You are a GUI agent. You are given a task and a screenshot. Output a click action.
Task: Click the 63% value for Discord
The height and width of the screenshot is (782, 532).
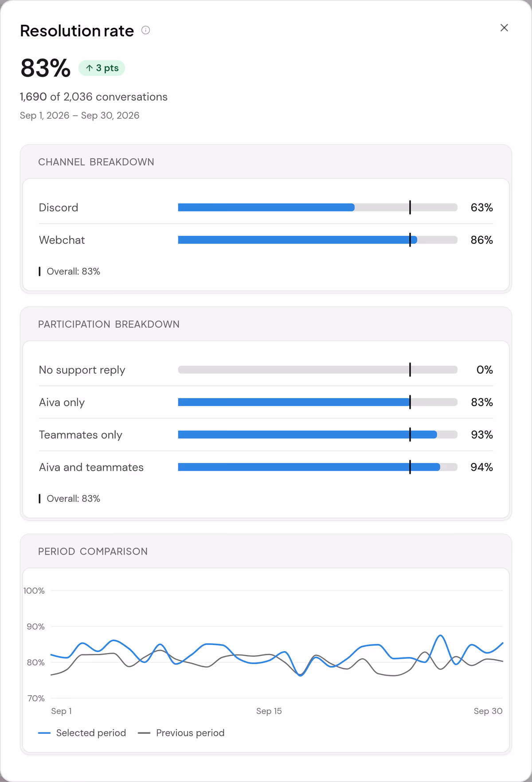click(481, 207)
